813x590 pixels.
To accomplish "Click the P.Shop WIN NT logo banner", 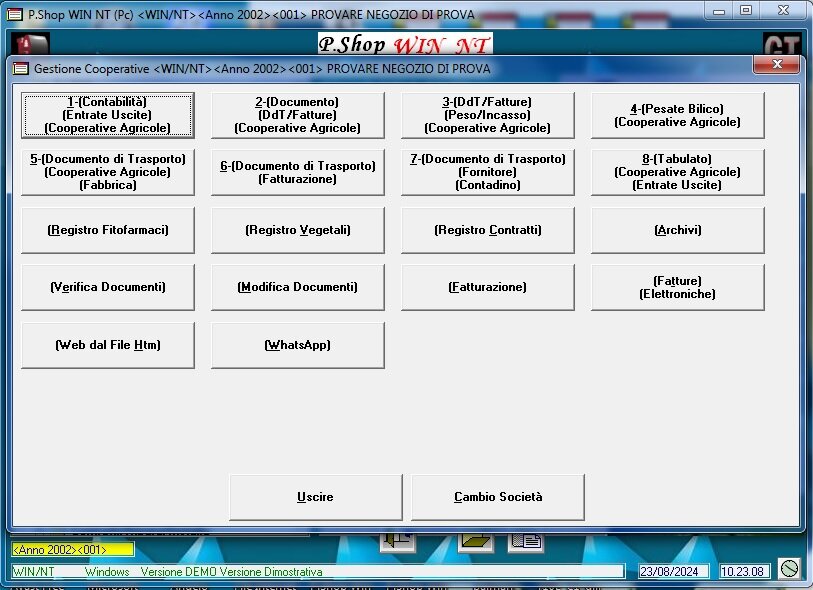I will (405, 45).
